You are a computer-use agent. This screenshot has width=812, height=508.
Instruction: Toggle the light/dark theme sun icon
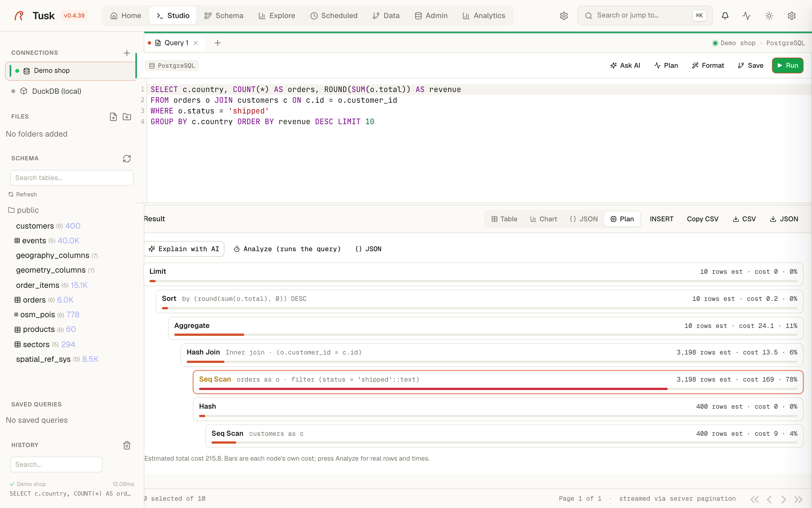coord(769,16)
